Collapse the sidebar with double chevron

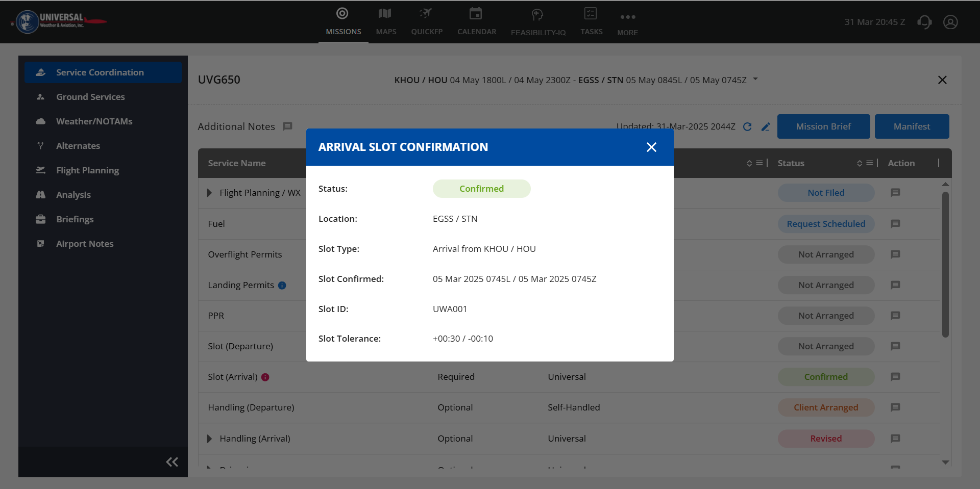point(172,462)
